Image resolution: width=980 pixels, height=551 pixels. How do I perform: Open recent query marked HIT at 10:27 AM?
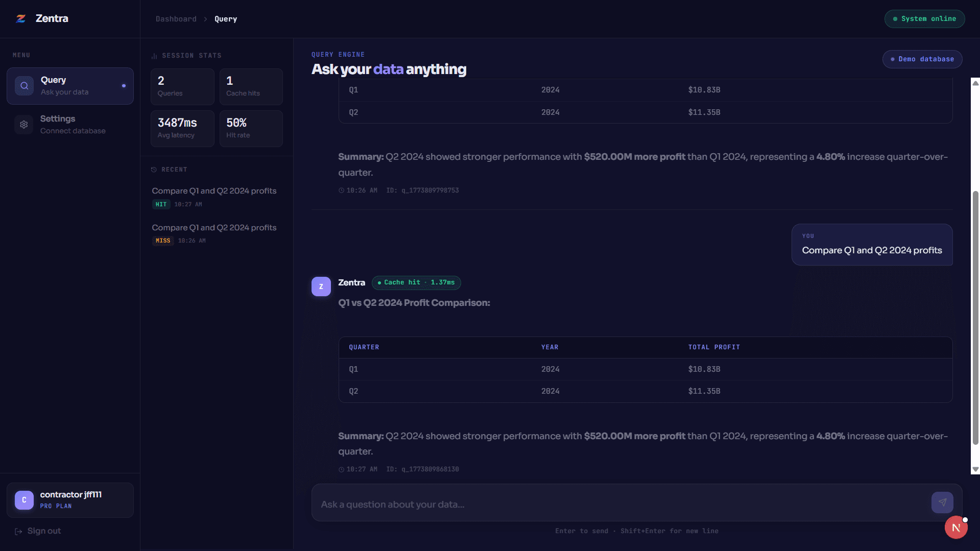(217, 197)
